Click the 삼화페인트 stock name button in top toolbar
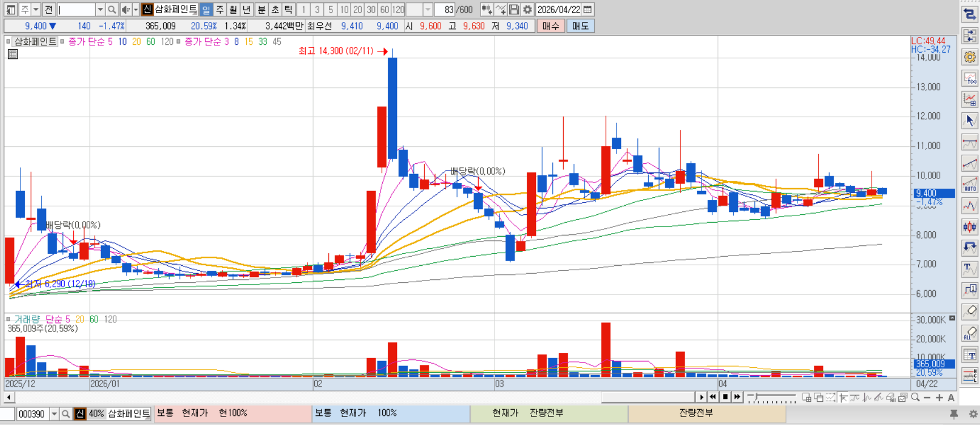This screenshot has width=980, height=425. click(x=176, y=10)
